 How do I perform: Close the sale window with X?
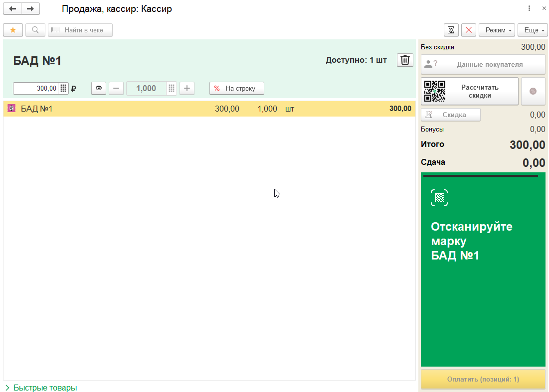544,8
